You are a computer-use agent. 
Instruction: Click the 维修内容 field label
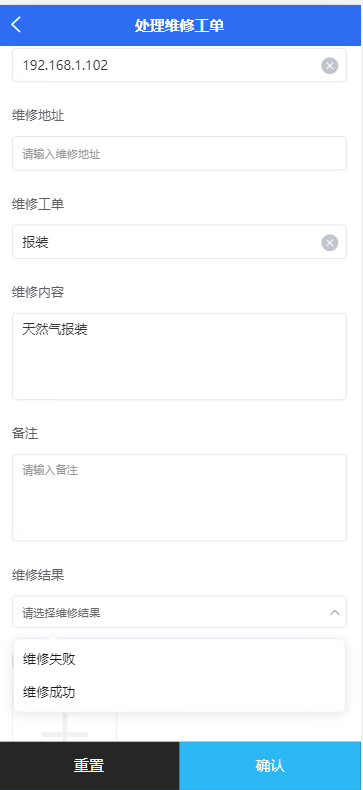pos(38,292)
